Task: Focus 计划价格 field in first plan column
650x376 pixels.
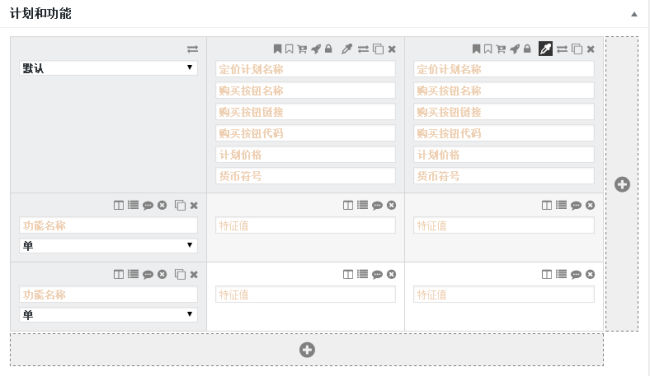Action: 306,155
